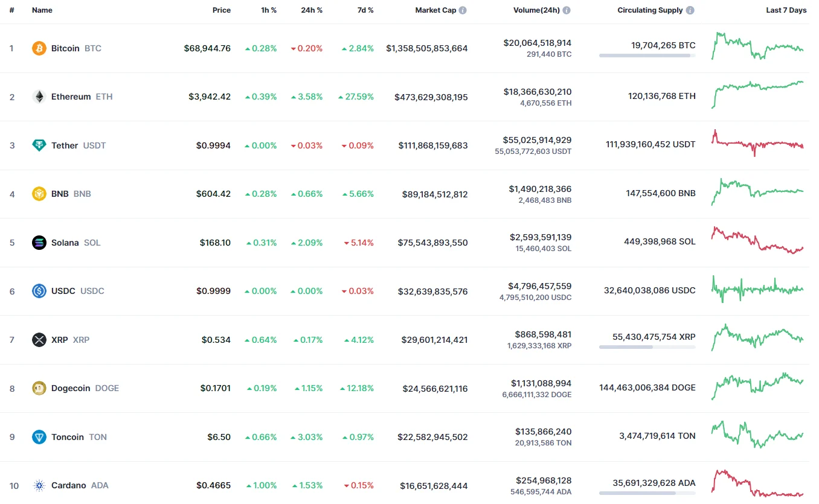Sort coins by Name column header
Screen dimensions: 819x504
tap(42, 10)
